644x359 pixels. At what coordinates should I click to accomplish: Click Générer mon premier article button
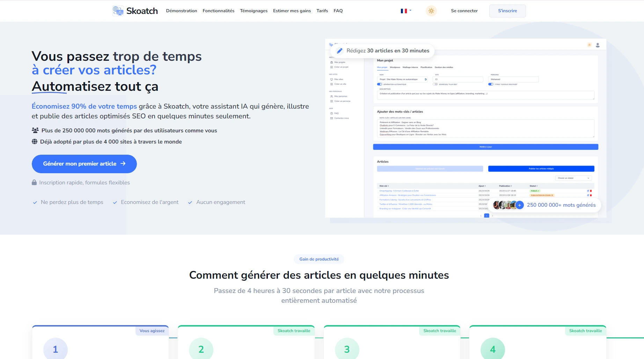pyautogui.click(x=84, y=164)
